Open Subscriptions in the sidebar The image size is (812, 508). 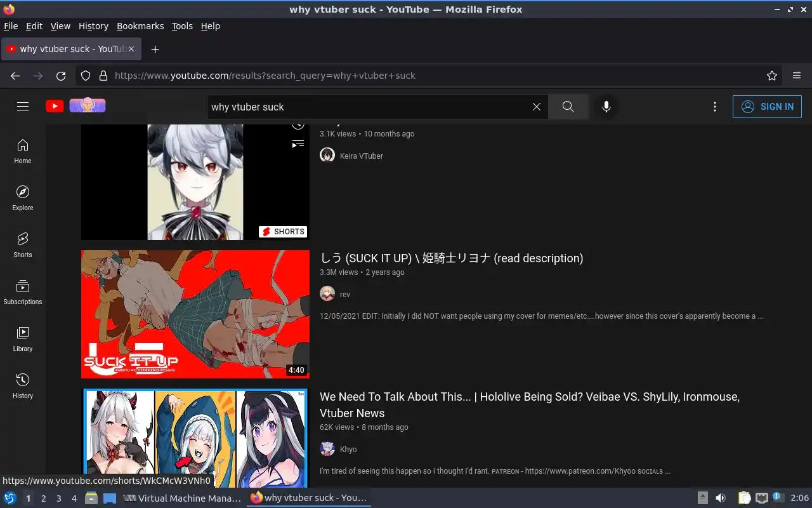click(x=23, y=292)
